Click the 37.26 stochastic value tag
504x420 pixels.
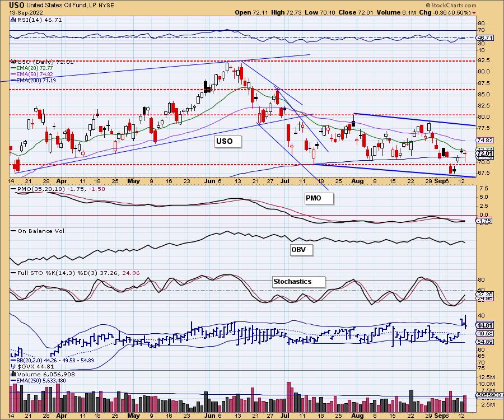tap(485, 294)
